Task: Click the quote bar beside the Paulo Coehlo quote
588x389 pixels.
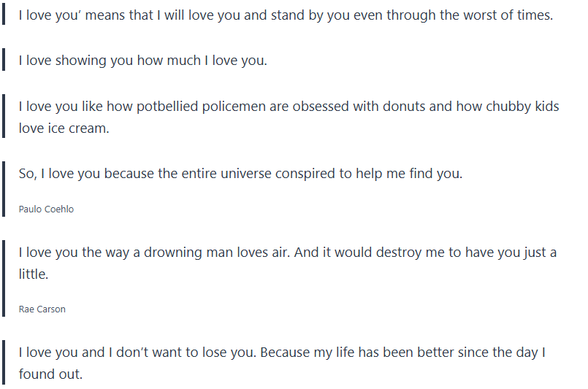Action: pos(4,190)
